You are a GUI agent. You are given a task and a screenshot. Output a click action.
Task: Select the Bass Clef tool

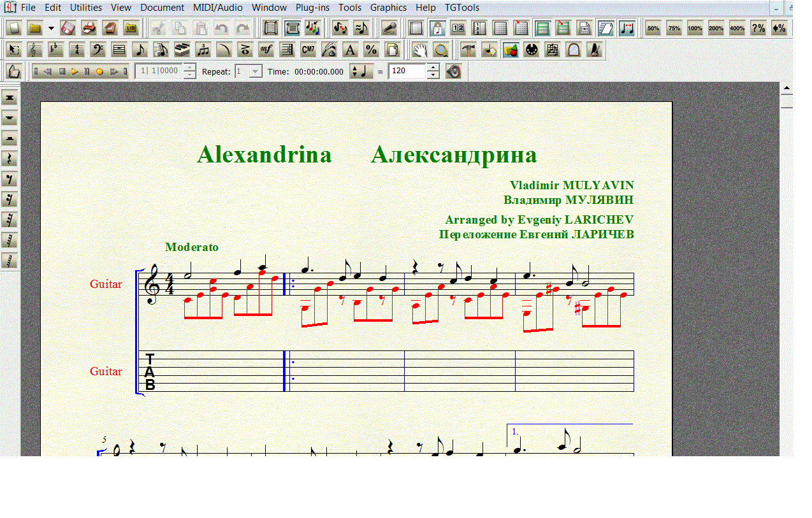(x=98, y=50)
